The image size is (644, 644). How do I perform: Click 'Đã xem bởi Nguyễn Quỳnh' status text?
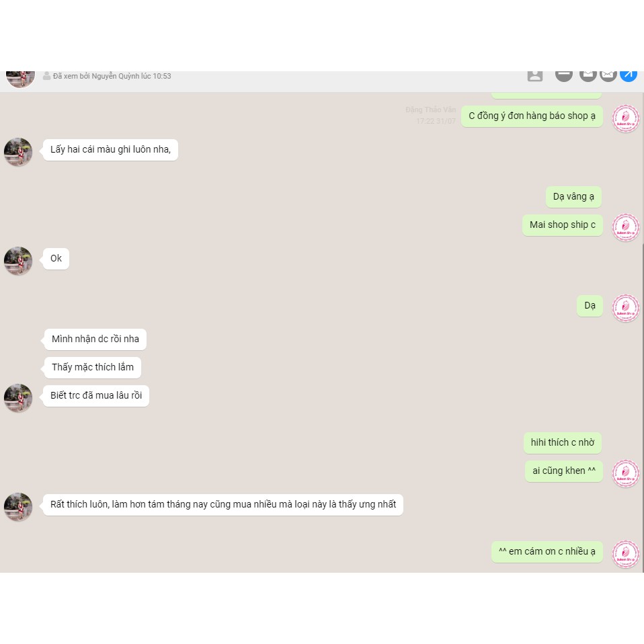click(112, 76)
